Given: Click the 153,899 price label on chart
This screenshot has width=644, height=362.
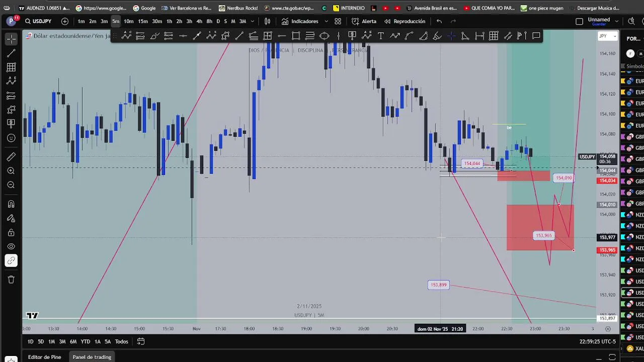Looking at the screenshot, I should [438, 285].
